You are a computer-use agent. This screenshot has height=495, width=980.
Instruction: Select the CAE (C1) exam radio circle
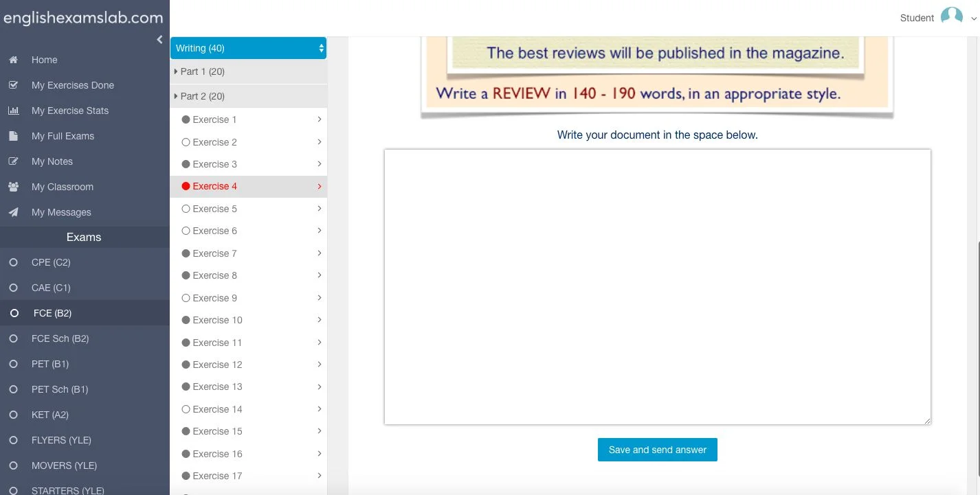pyautogui.click(x=13, y=288)
